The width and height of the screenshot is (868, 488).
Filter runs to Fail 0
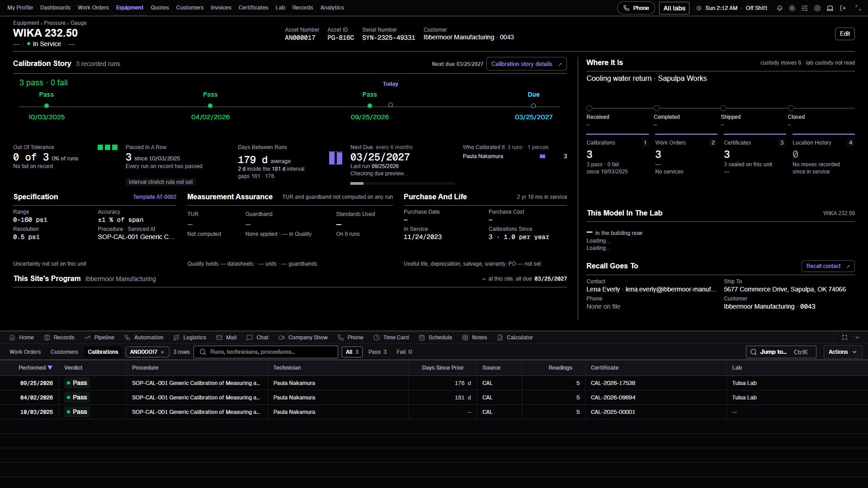tap(404, 352)
